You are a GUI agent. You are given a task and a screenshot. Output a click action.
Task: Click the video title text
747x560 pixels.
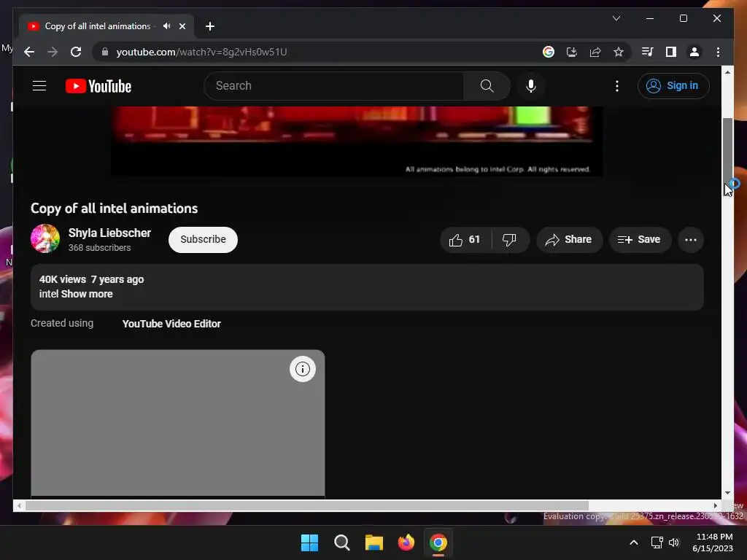pos(114,209)
